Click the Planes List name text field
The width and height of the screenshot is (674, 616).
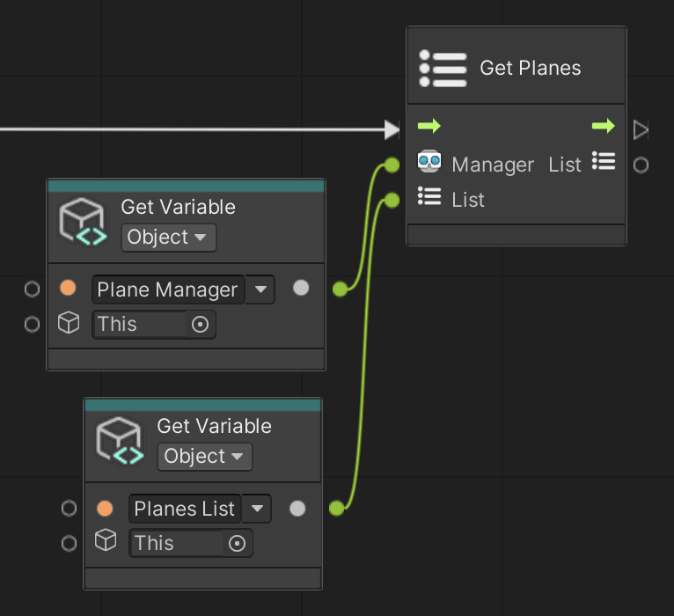(184, 509)
